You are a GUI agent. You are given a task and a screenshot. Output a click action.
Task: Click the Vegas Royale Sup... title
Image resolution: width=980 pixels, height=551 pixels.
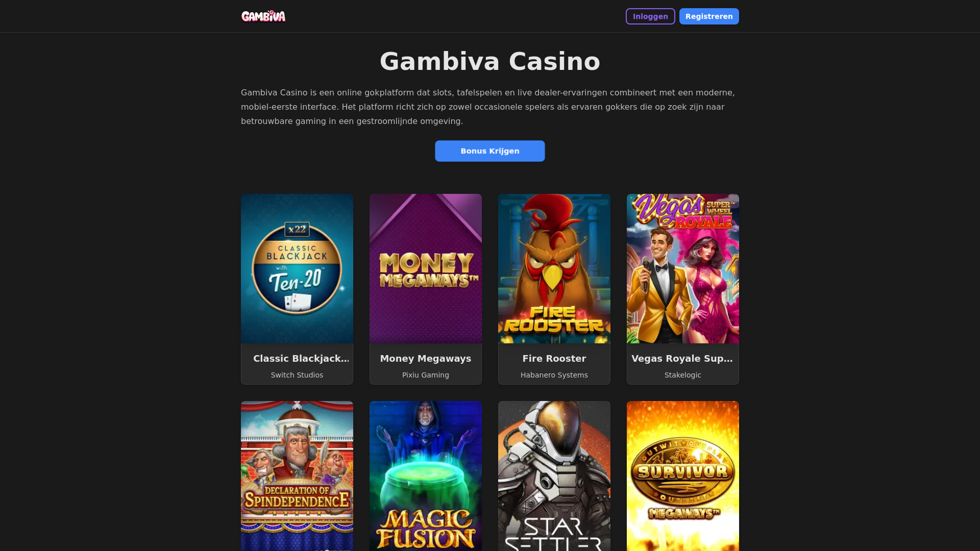[x=682, y=359]
